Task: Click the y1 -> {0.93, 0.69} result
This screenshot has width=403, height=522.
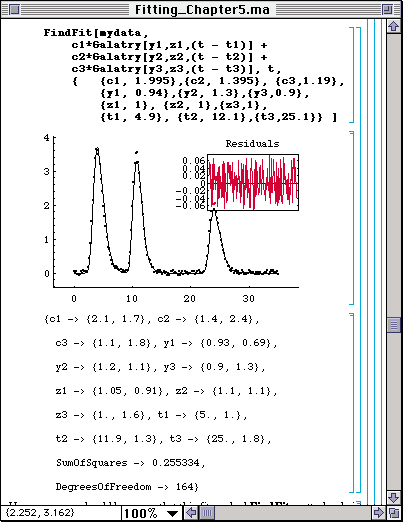Action: [x=217, y=343]
